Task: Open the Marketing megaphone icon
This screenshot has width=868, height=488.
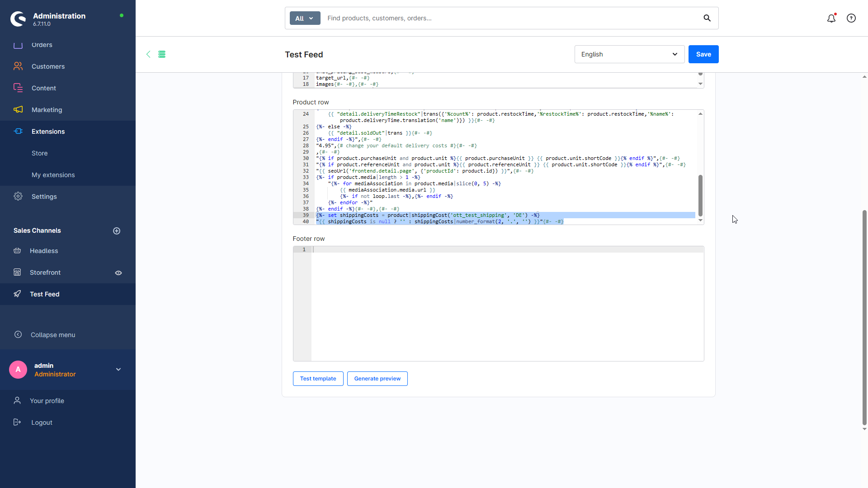Action: tap(18, 110)
